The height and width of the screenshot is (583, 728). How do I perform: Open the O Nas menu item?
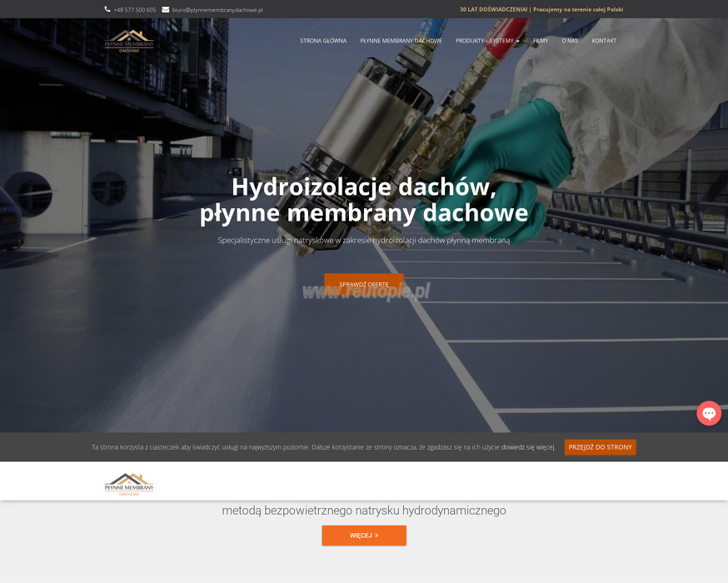click(x=570, y=41)
